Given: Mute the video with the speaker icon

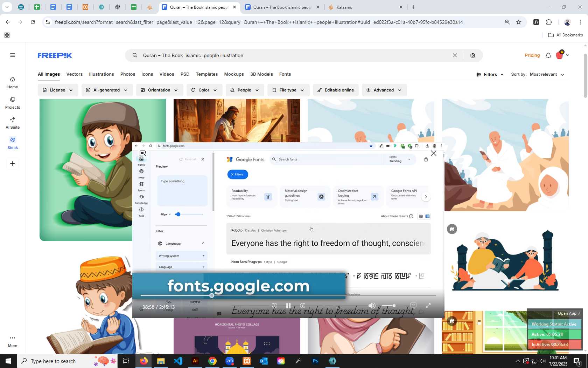Looking at the screenshot, I should point(372,306).
